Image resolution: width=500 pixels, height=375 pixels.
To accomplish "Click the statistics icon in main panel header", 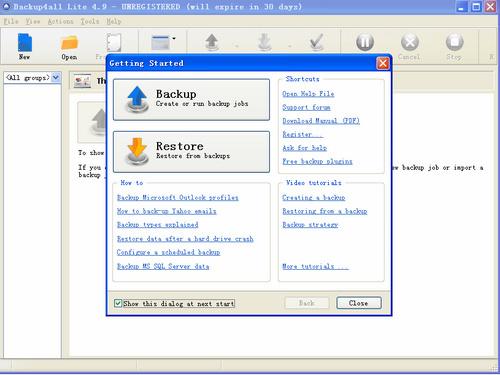I will pyautogui.click(x=82, y=81).
